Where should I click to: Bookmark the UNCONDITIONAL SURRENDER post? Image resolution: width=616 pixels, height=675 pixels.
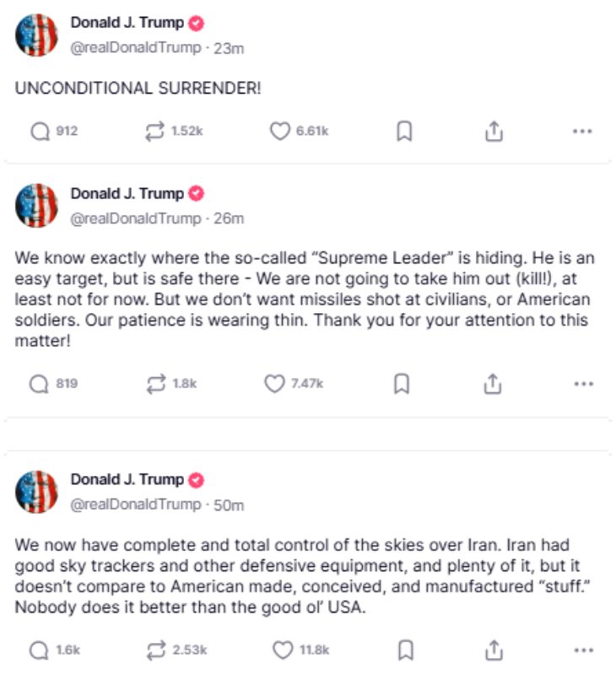point(404,132)
